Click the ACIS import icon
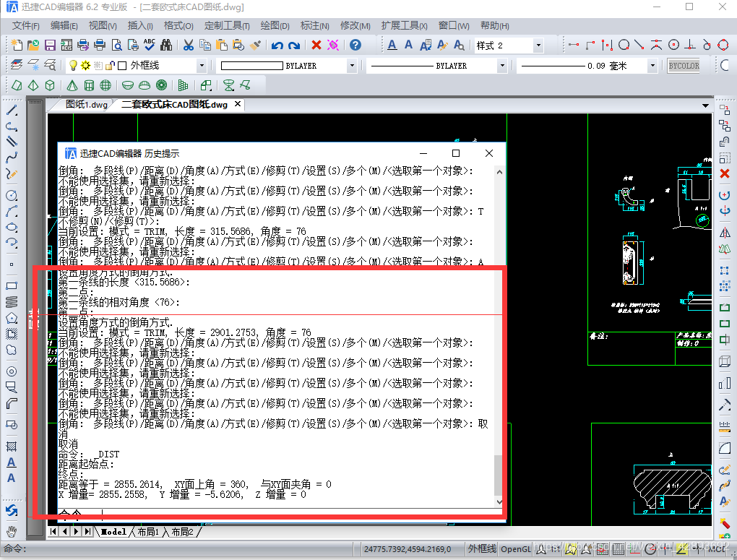 (66, 45)
